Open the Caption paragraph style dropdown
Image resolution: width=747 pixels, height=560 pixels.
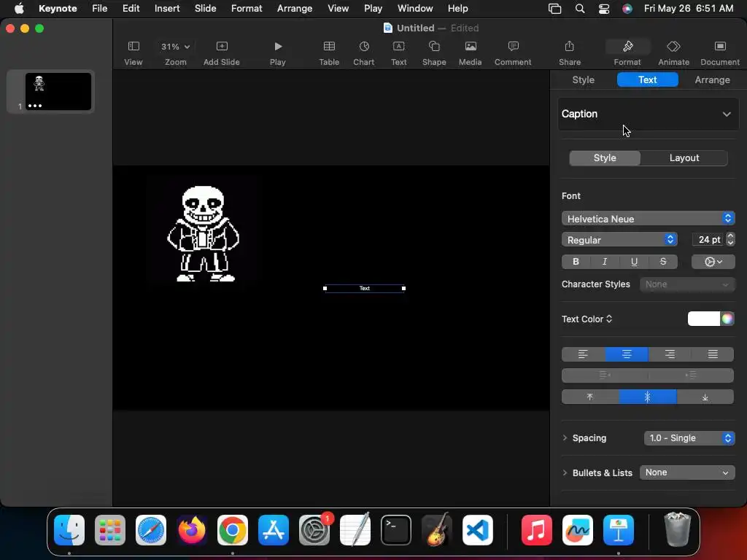pyautogui.click(x=648, y=114)
